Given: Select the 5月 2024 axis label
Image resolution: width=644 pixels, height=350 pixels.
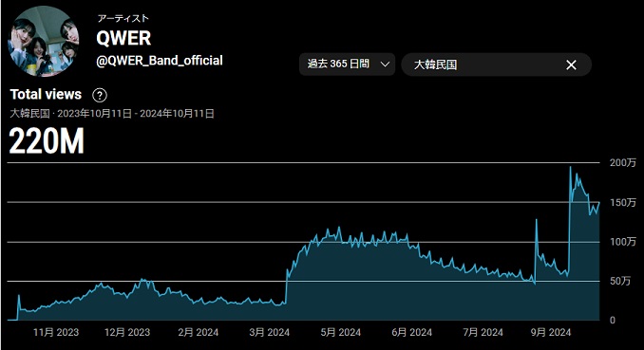Looking at the screenshot, I should pos(340,332).
